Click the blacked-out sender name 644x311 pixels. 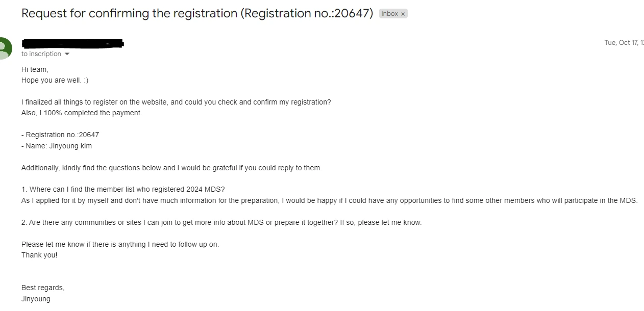[73, 43]
